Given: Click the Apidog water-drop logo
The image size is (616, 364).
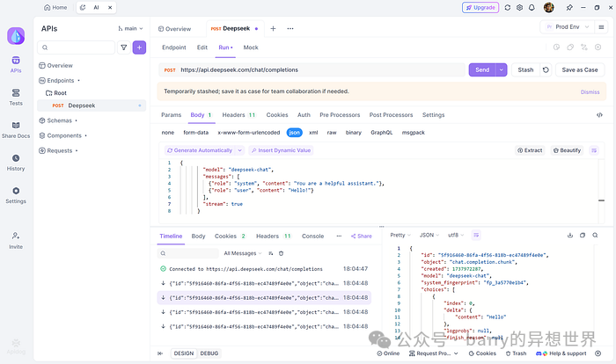Looking at the screenshot, I should tap(16, 36).
